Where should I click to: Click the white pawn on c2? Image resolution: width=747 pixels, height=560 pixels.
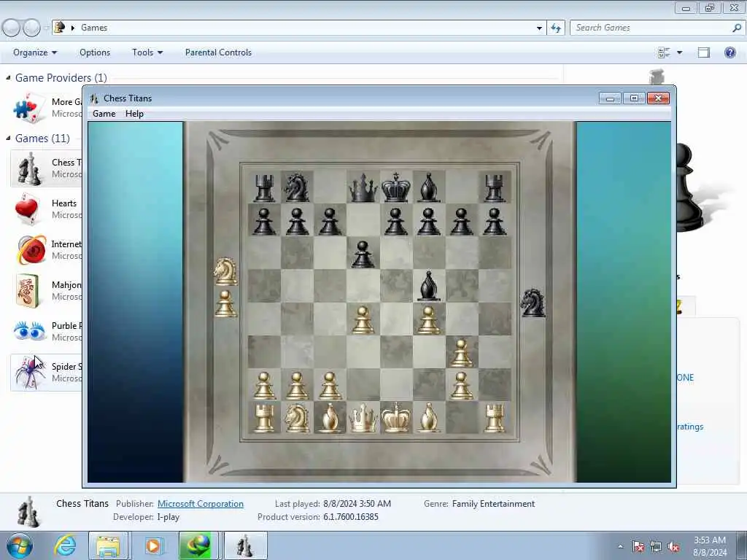coord(330,385)
